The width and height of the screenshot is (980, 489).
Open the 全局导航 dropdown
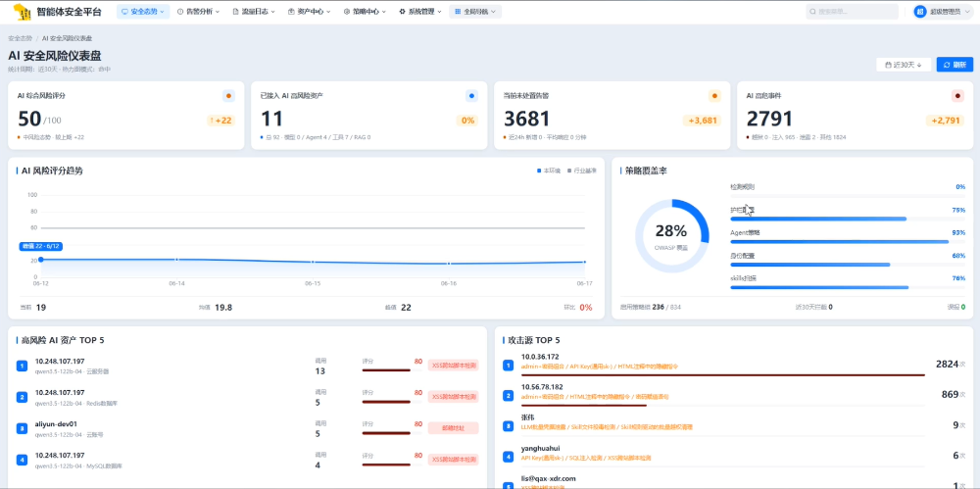[x=475, y=12]
